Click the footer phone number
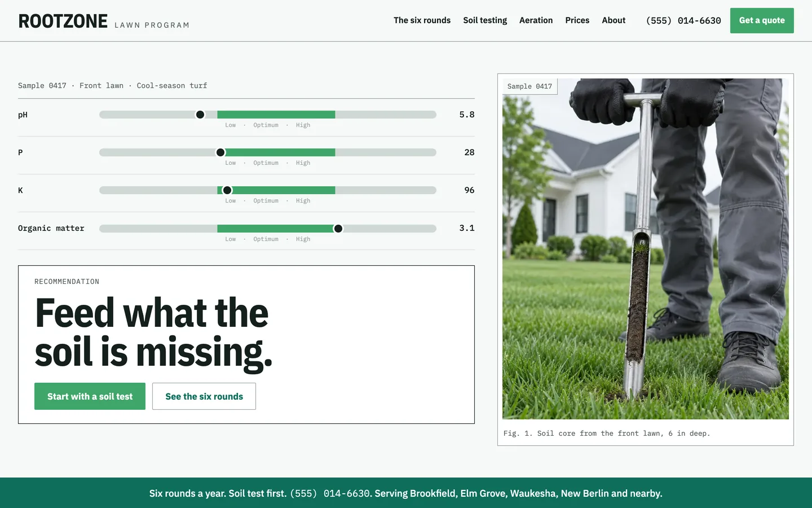 [330, 493]
